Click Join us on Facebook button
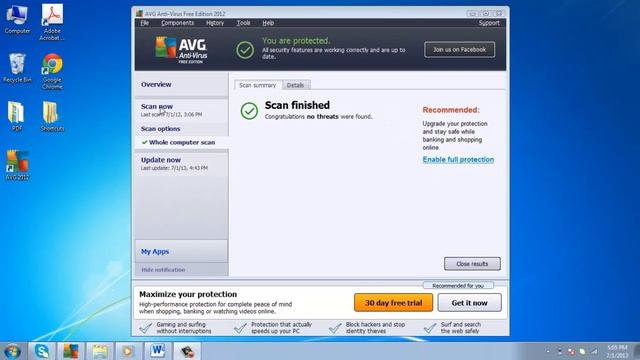The width and height of the screenshot is (640, 360). [x=460, y=49]
